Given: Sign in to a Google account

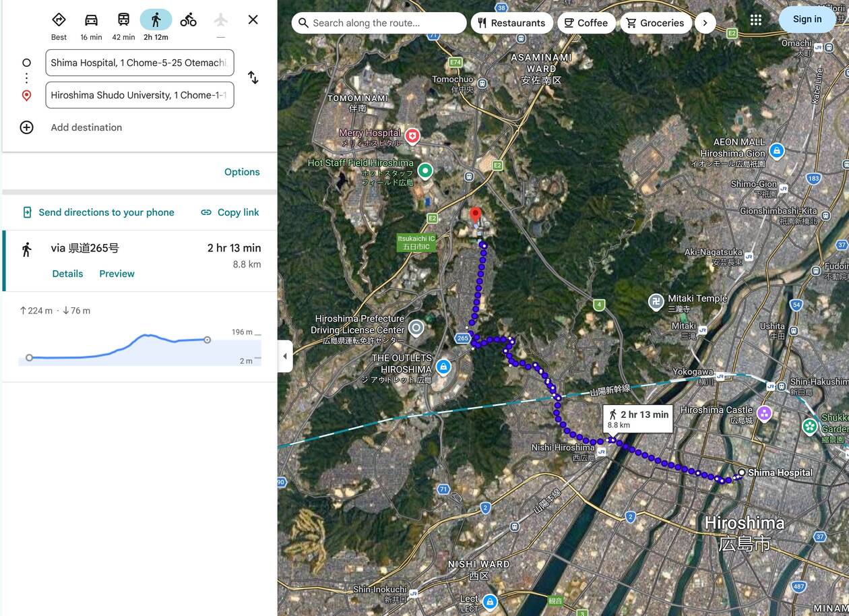Looking at the screenshot, I should click(807, 20).
